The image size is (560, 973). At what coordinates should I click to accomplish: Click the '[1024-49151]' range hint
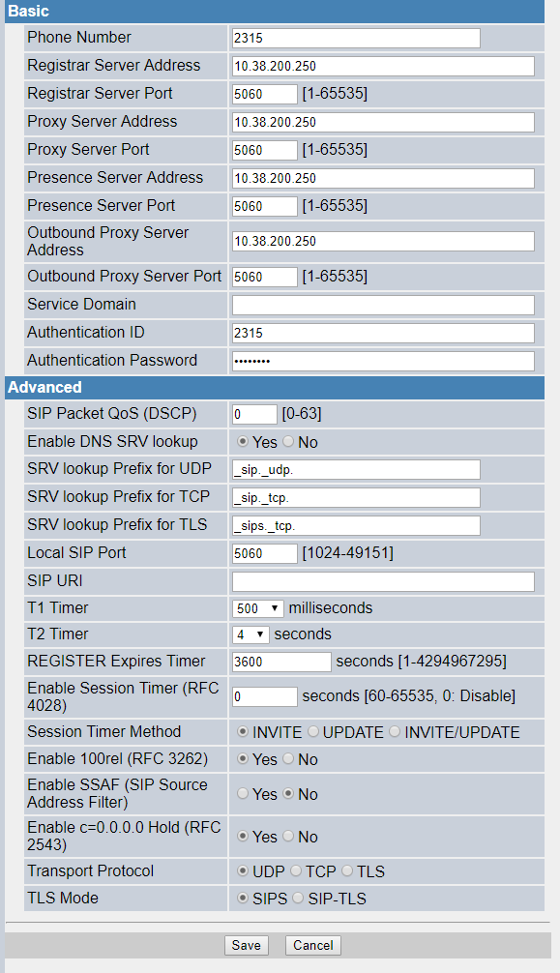[x=347, y=553]
